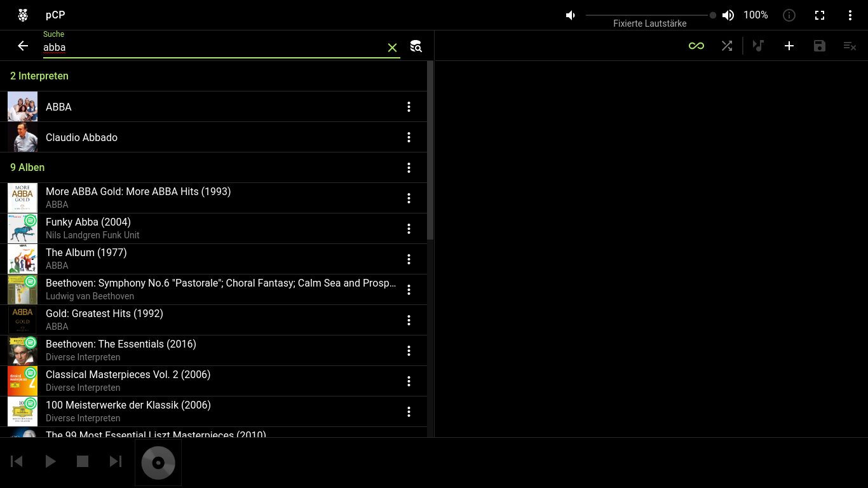Image resolution: width=868 pixels, height=488 pixels.
Task: Toggle shuffle mode in queue toolbar
Action: coord(727,46)
